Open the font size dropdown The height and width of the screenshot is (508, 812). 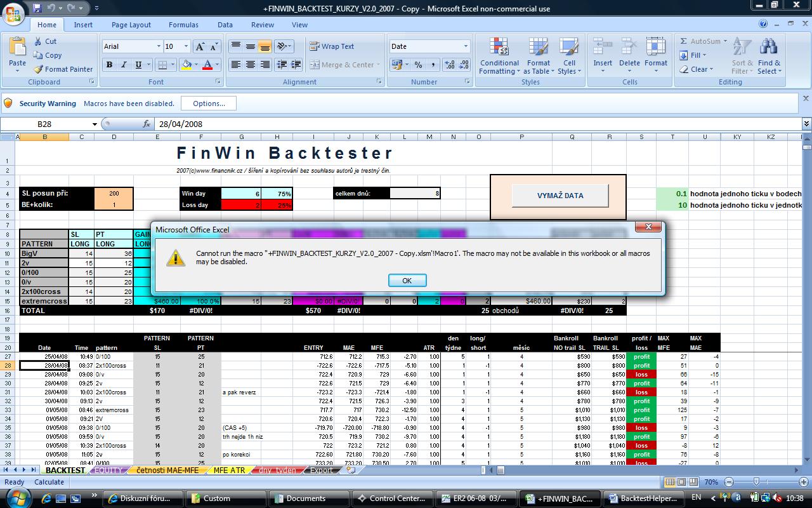coord(186,46)
